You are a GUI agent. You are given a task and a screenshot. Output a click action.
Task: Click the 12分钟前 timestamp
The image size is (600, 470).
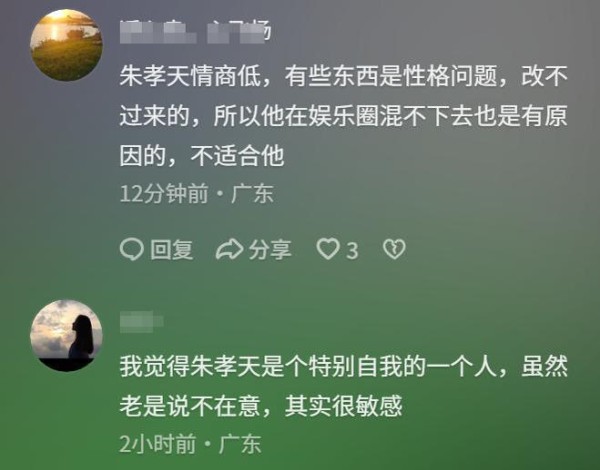[x=164, y=194]
